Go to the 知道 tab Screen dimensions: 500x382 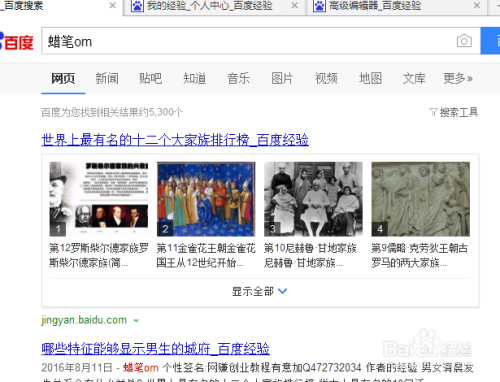coord(195,79)
